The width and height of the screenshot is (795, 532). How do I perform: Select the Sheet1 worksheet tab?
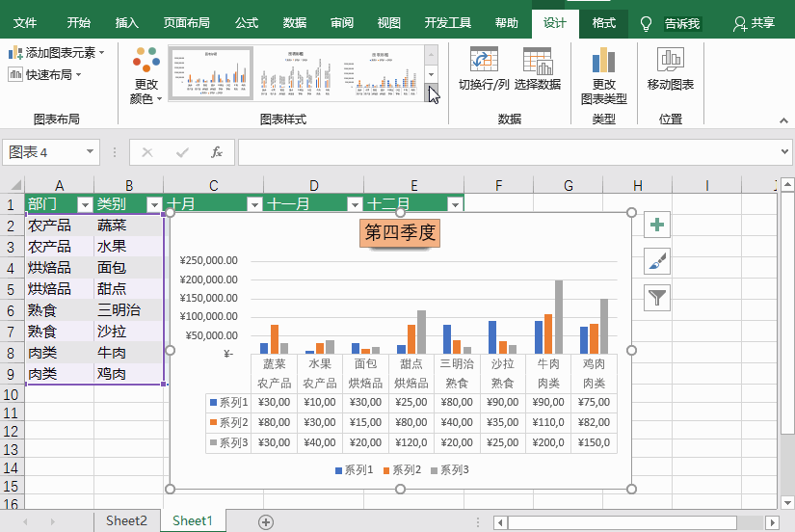click(193, 520)
